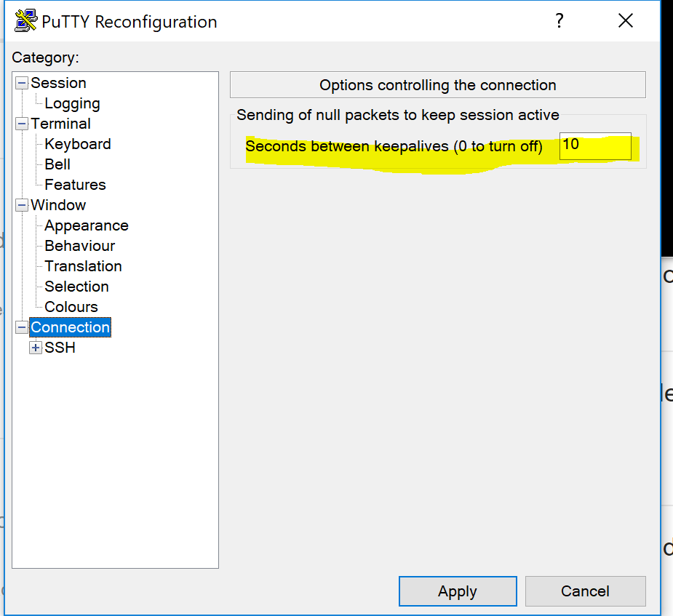The image size is (673, 616).
Task: Open the Features category
Action: (x=75, y=185)
